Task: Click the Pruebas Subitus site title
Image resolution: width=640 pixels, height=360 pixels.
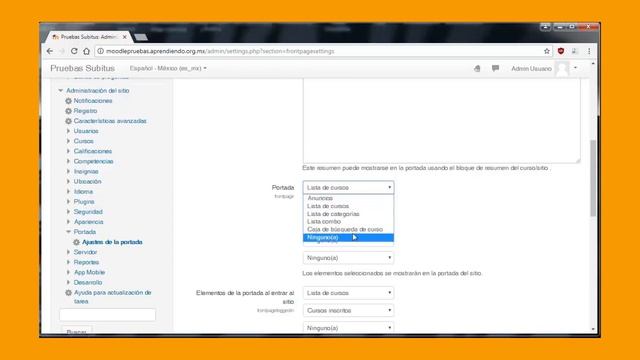Action: click(82, 68)
